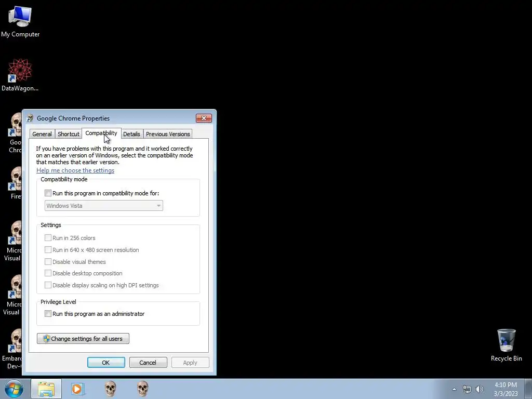Check Disable display scaling on high DPI

[x=48, y=285]
